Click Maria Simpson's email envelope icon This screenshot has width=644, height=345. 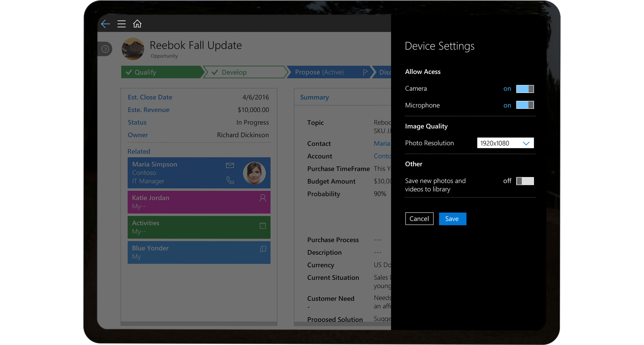230,165
